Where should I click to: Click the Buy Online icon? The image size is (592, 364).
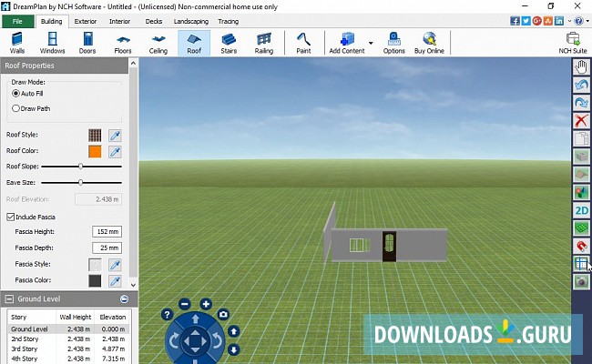pyautogui.click(x=429, y=43)
